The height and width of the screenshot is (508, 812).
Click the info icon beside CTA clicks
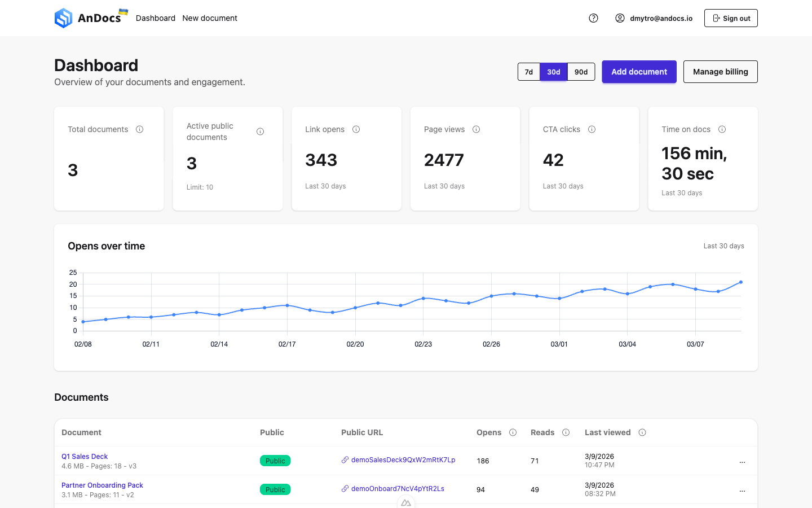tap(592, 129)
